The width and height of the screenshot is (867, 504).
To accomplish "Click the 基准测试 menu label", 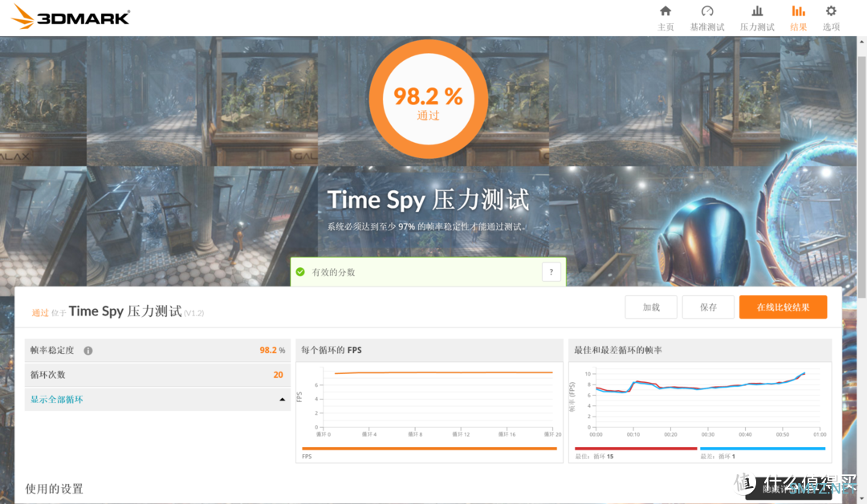I will pos(707,27).
